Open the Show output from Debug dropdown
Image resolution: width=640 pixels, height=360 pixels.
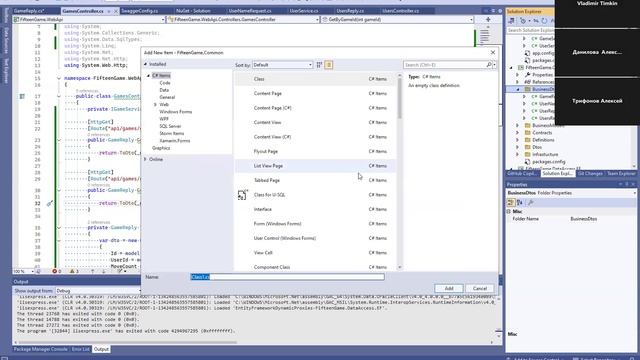click(x=98, y=291)
